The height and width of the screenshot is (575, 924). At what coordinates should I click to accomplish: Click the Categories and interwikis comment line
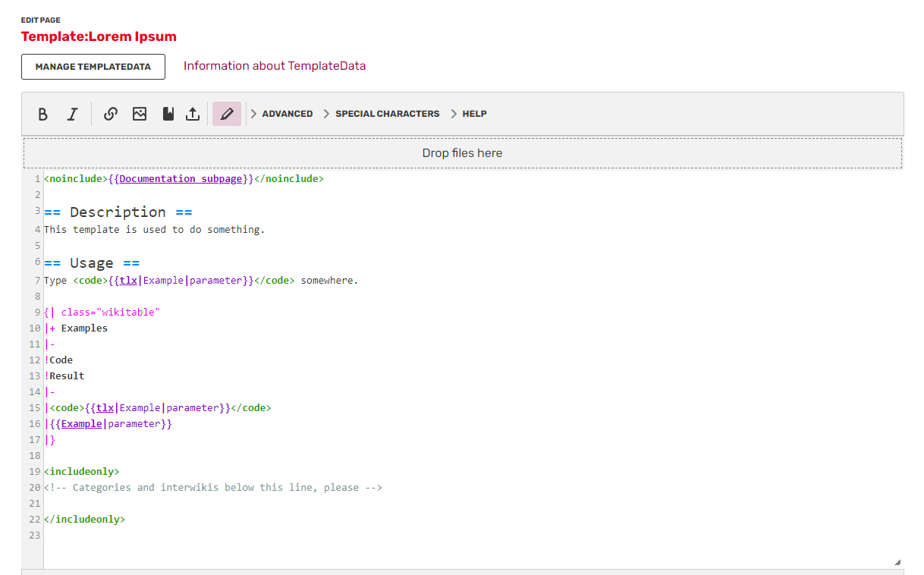tap(213, 488)
